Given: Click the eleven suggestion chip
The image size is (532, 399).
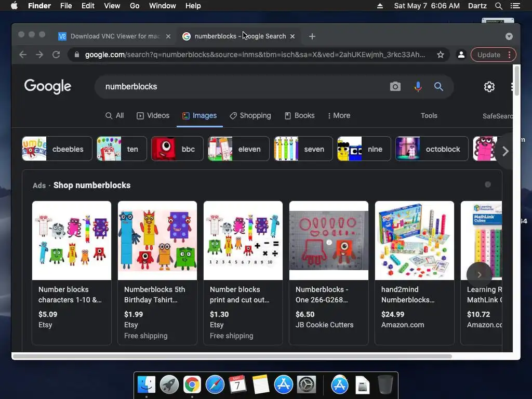Looking at the screenshot, I should (238, 149).
